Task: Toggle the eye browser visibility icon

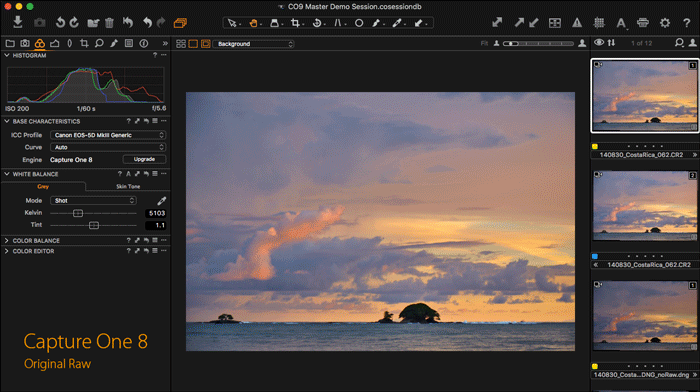Action: click(599, 42)
